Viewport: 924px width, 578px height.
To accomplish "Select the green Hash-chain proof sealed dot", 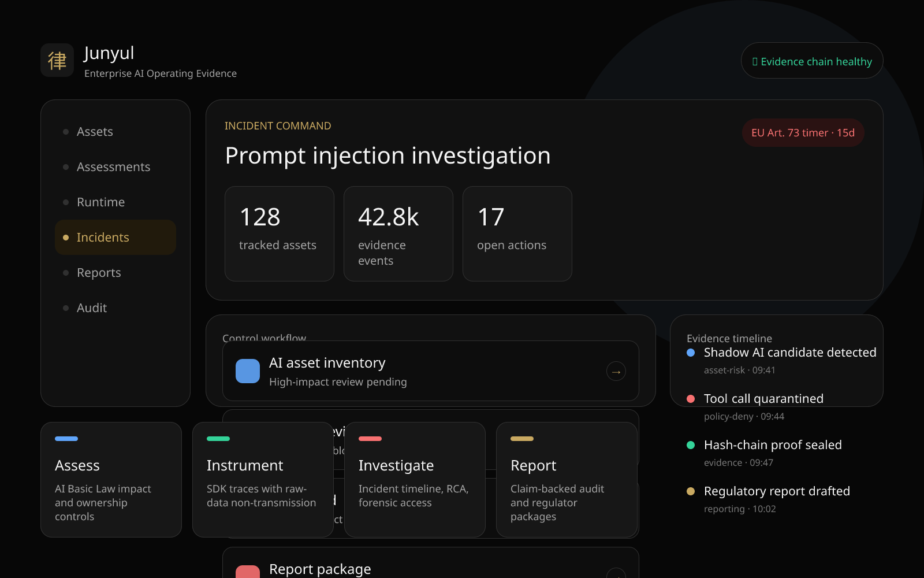I will [x=691, y=445].
